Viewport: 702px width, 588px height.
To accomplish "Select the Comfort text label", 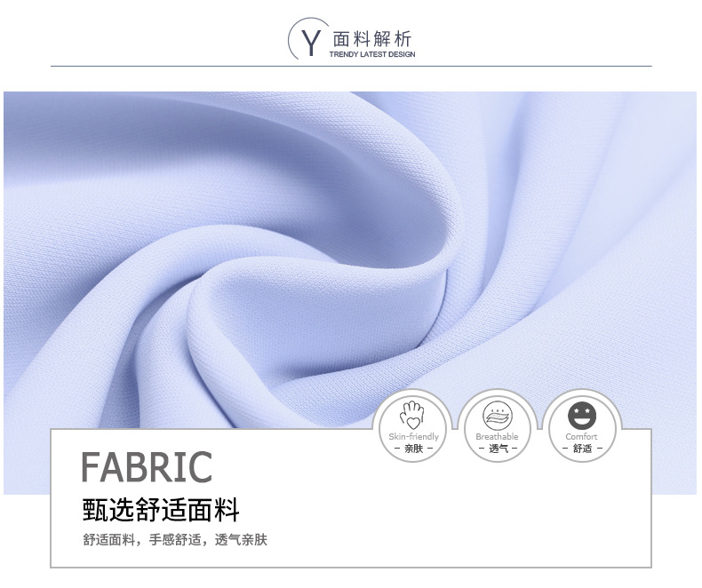I will 581,436.
